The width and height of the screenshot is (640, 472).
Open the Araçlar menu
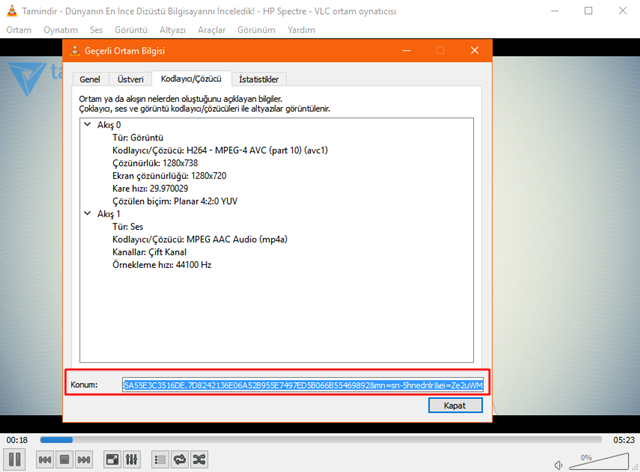(211, 30)
